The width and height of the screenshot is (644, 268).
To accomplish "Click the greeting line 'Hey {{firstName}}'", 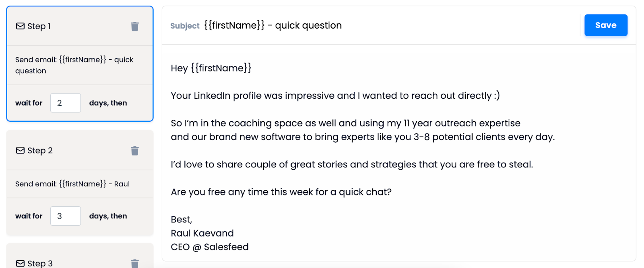I will click(x=211, y=68).
